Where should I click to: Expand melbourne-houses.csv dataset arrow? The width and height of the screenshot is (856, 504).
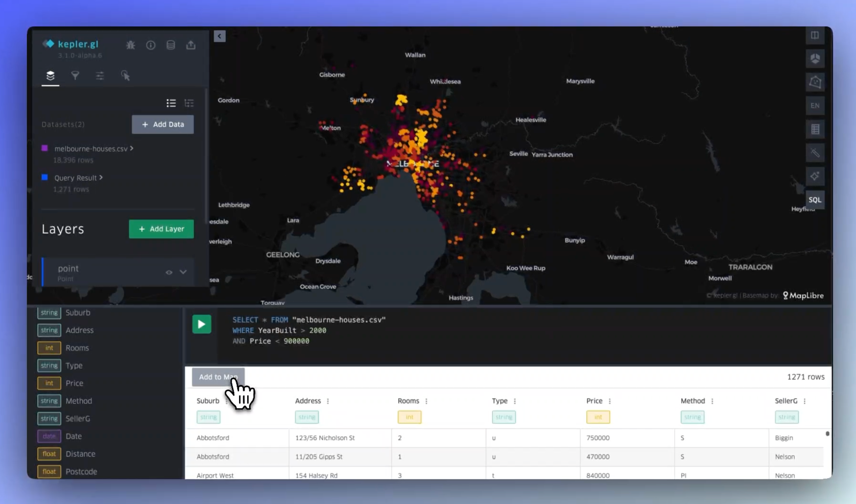click(132, 148)
